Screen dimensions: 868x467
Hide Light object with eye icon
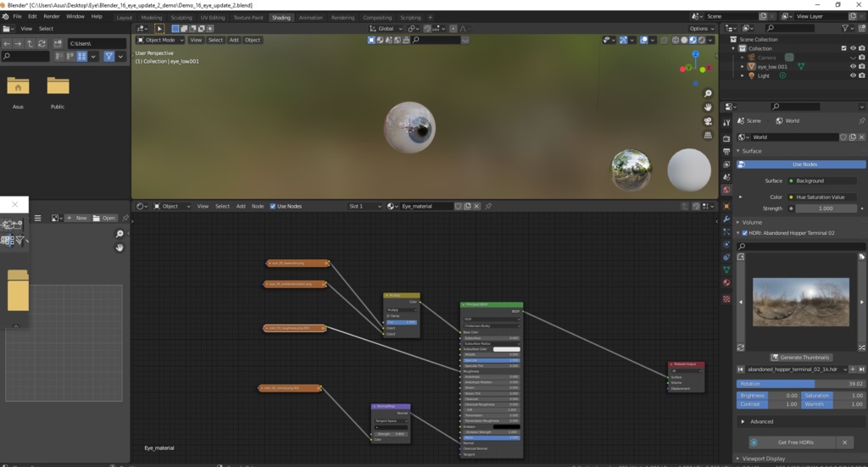853,75
